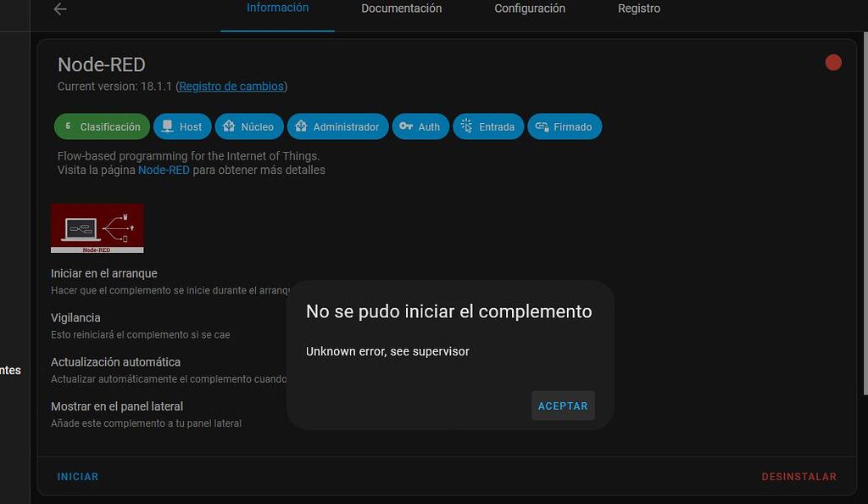Select the Núcleo capability chip icon
Image resolution: width=868 pixels, height=504 pixels.
click(x=227, y=126)
